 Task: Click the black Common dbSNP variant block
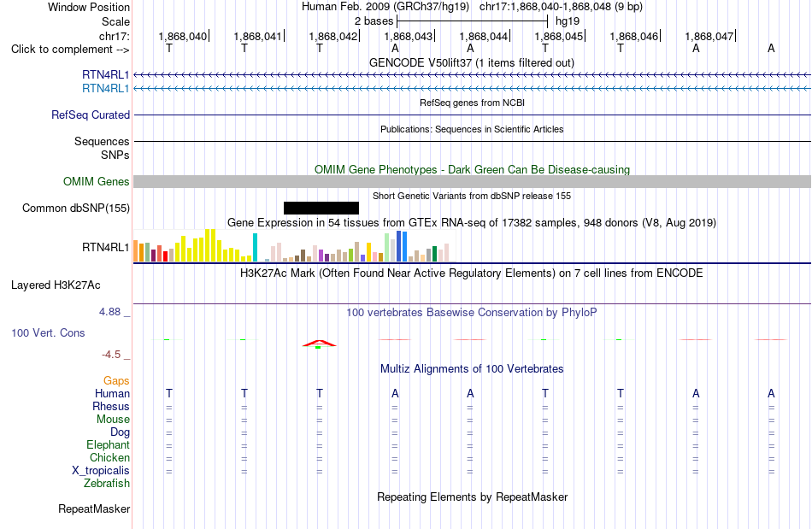pos(321,208)
